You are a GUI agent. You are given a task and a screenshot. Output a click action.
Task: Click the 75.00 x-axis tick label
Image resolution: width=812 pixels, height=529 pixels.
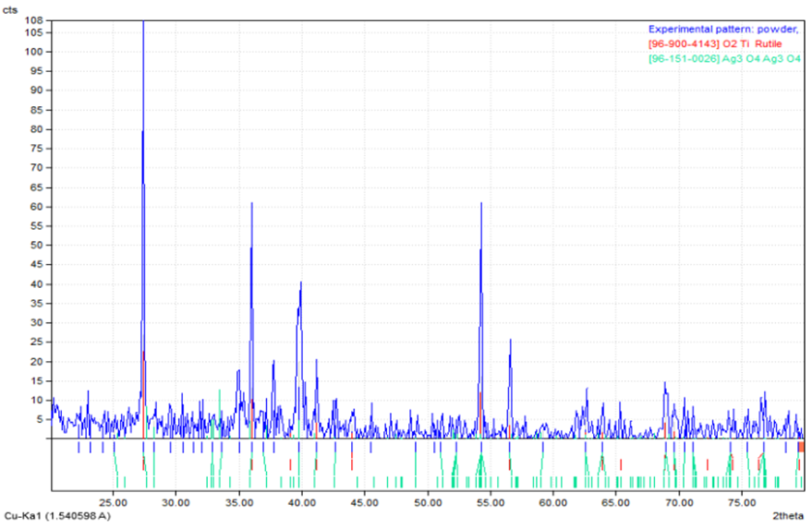tap(741, 502)
